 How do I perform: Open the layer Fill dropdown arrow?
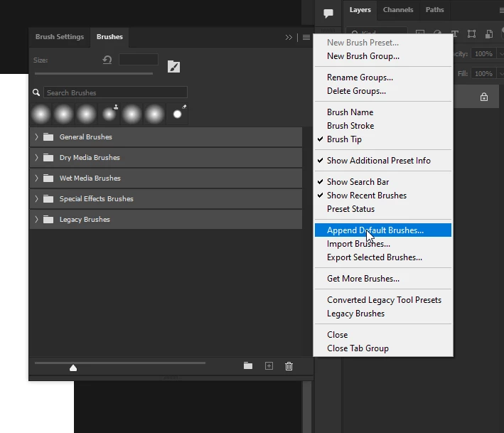point(500,74)
